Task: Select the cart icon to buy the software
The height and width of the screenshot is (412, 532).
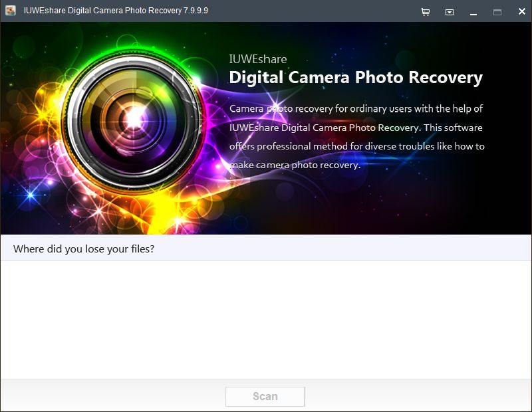Action: pyautogui.click(x=425, y=11)
